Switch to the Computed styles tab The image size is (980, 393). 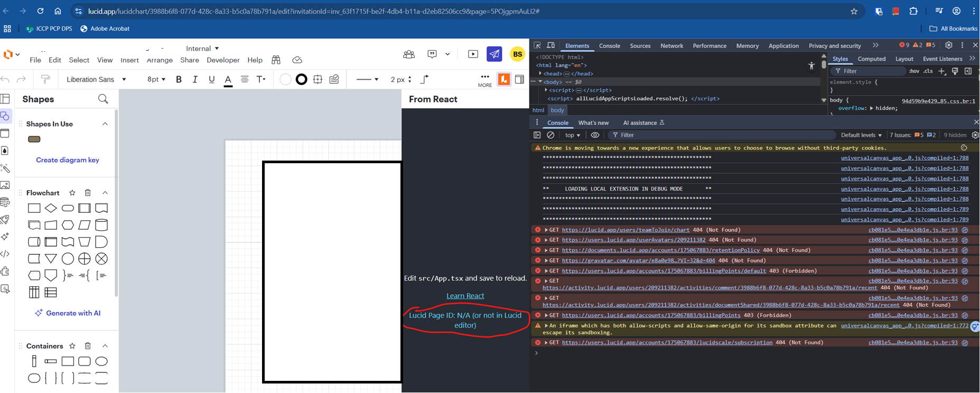point(871,59)
